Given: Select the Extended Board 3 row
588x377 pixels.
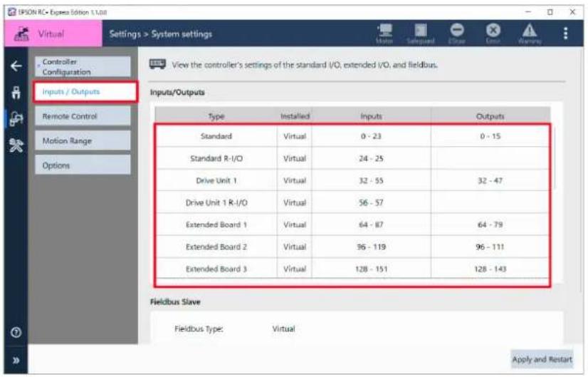Looking at the screenshot, I should click(352, 268).
